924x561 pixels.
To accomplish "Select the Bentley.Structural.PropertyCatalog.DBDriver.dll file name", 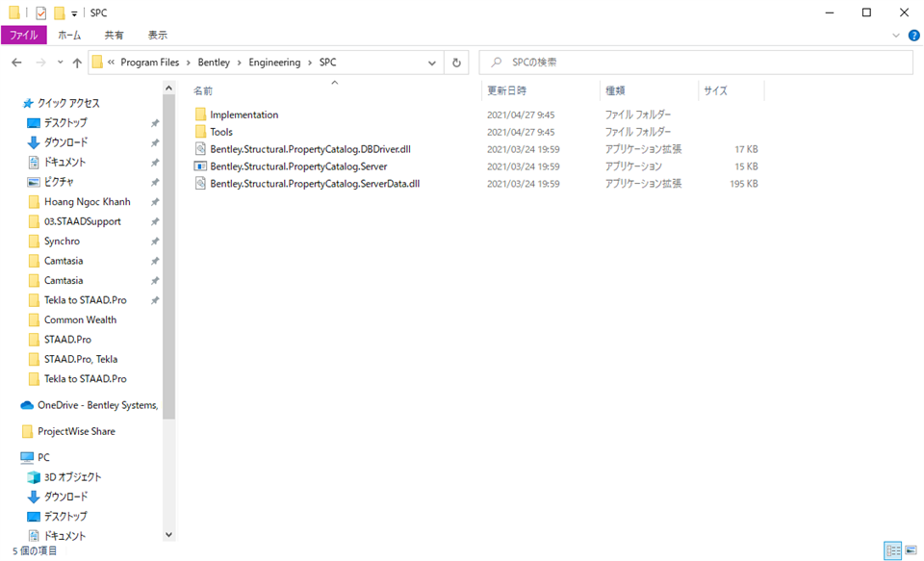I will [x=310, y=149].
